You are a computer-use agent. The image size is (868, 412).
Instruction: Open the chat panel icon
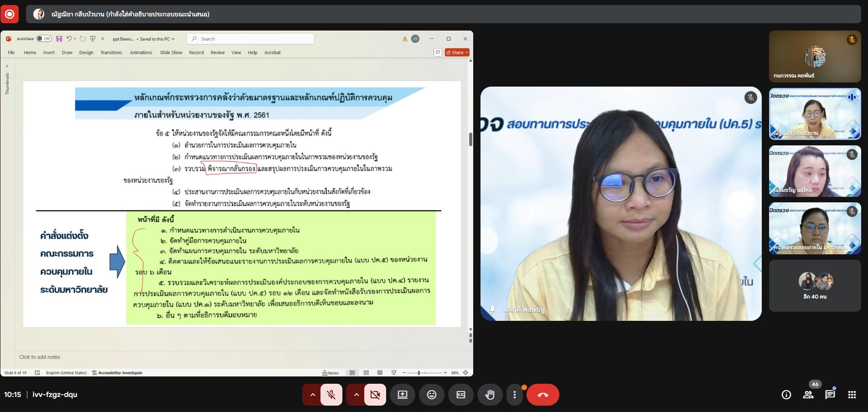(x=830, y=395)
